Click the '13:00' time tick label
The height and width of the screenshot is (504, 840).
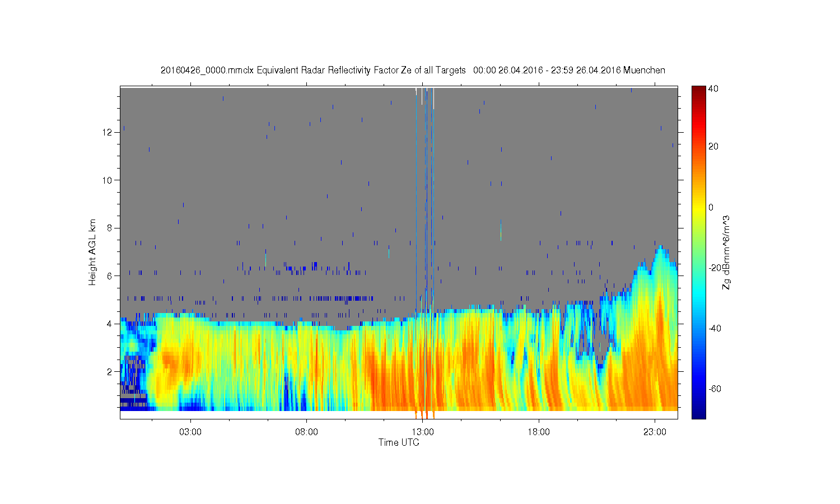[x=423, y=432]
